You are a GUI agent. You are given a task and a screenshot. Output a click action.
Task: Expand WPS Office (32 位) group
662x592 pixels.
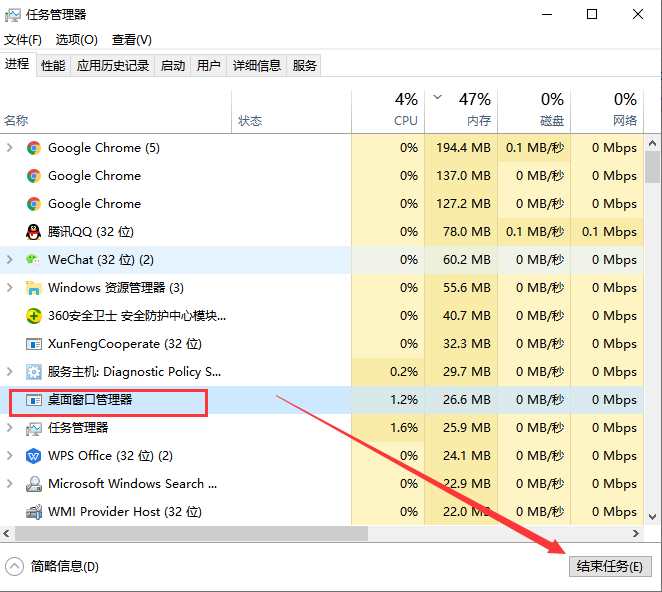pos(10,456)
